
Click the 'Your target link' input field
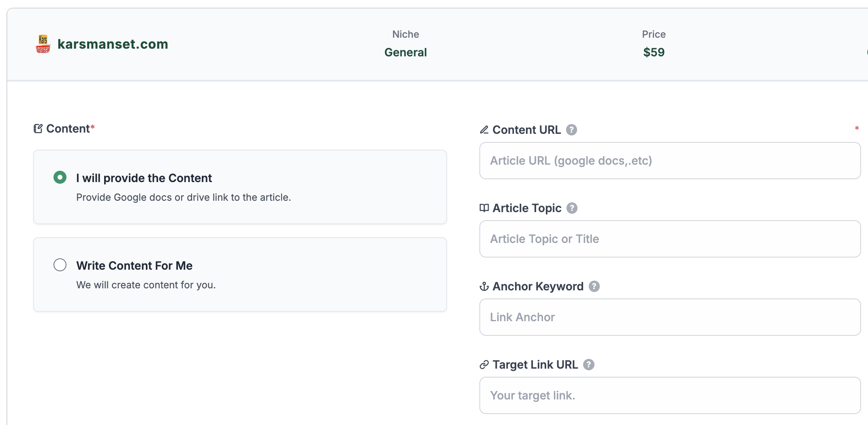[670, 395]
